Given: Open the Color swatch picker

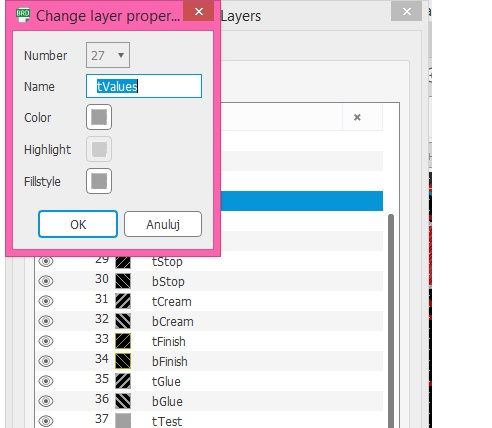Looking at the screenshot, I should pyautogui.click(x=99, y=117).
